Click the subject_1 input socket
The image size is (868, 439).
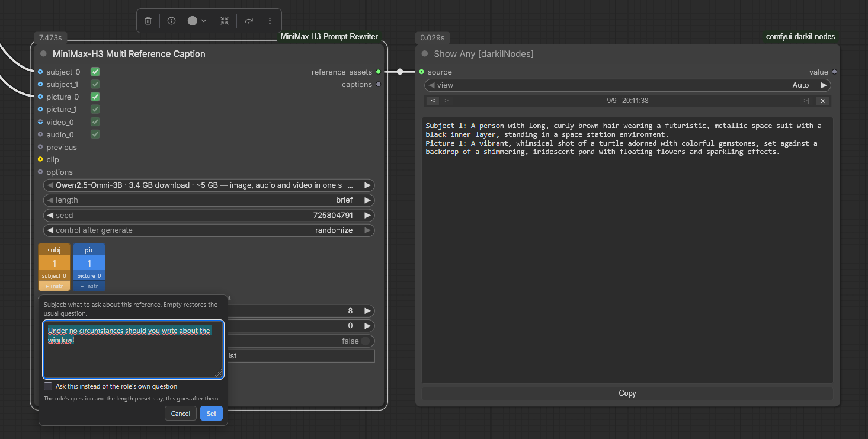click(40, 84)
